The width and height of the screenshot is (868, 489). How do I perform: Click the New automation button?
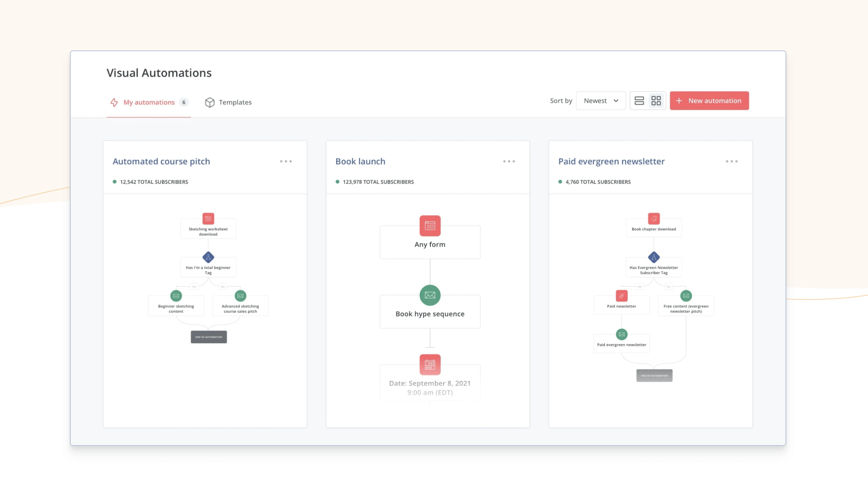click(709, 101)
